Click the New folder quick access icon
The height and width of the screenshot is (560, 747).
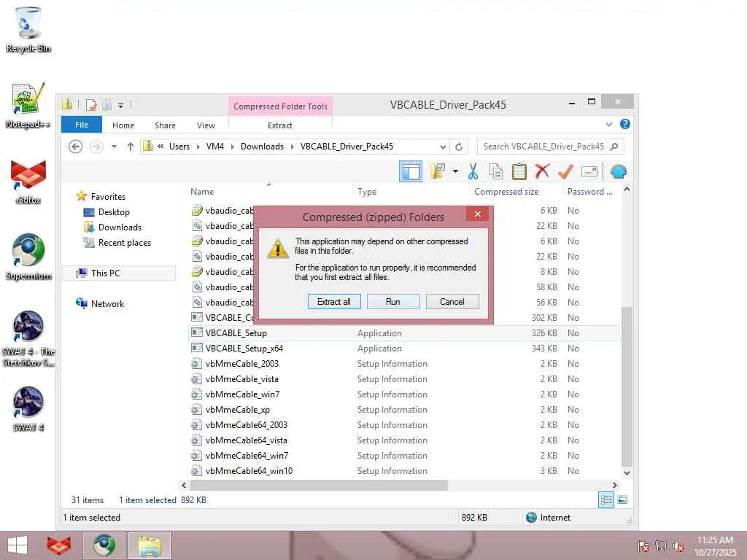click(107, 104)
